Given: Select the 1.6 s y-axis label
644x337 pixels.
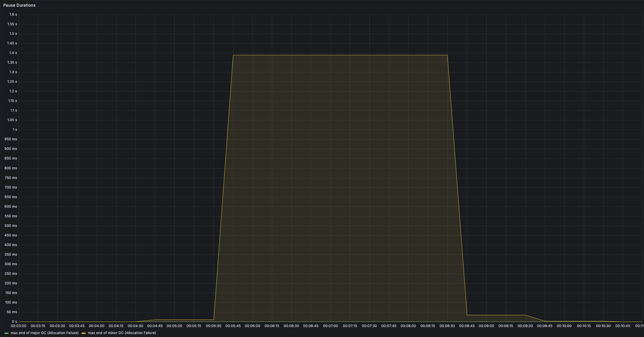Looking at the screenshot, I should (x=13, y=15).
